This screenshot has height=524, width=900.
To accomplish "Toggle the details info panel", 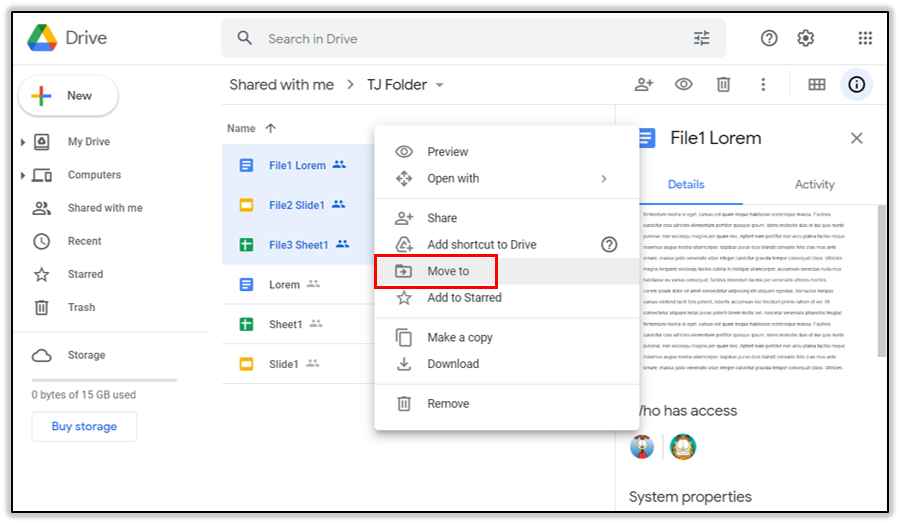I will pyautogui.click(x=856, y=85).
